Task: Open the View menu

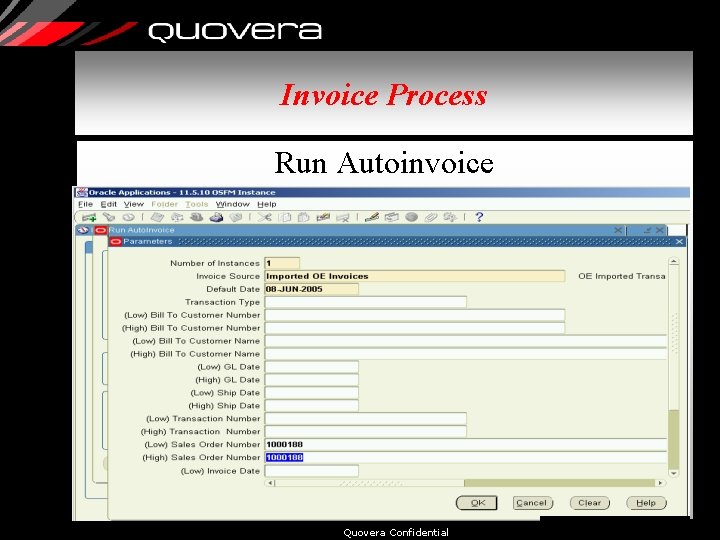Action: point(134,204)
